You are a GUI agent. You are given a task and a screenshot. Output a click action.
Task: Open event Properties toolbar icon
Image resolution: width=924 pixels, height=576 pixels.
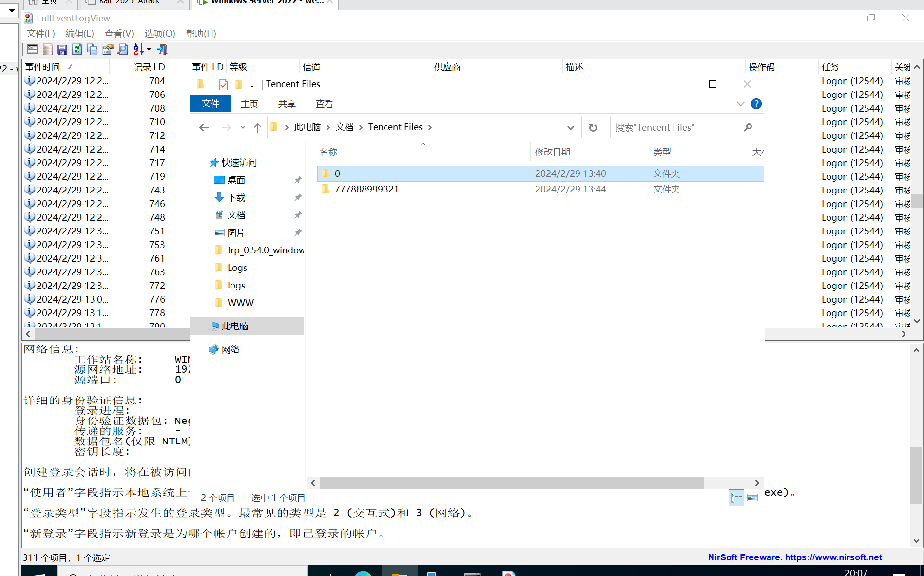[x=108, y=49]
